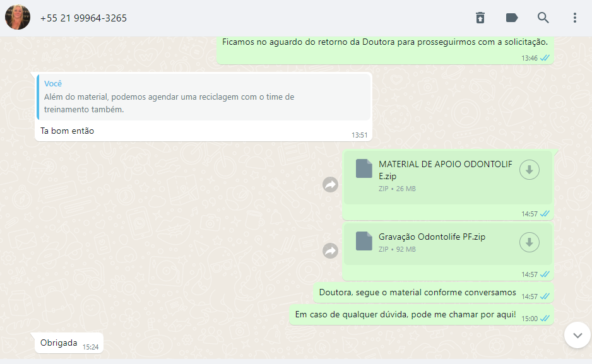592x364 pixels.
Task: Open the contact profile picture
Action: [18, 18]
